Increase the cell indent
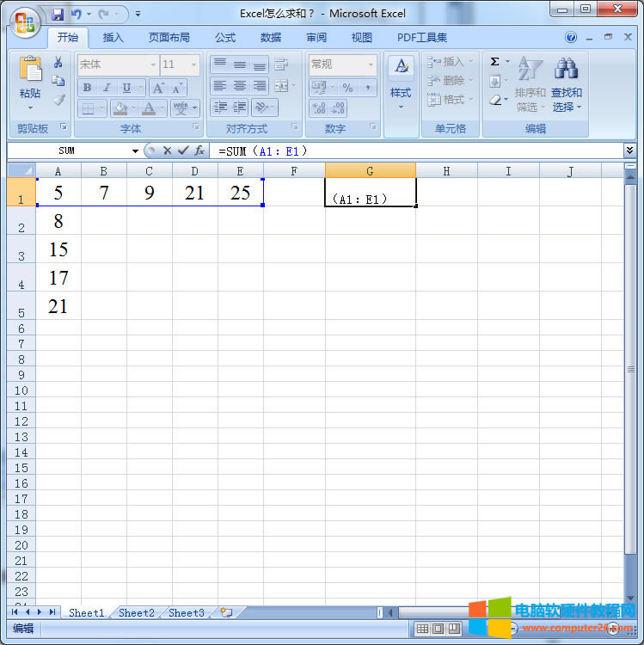 point(240,107)
